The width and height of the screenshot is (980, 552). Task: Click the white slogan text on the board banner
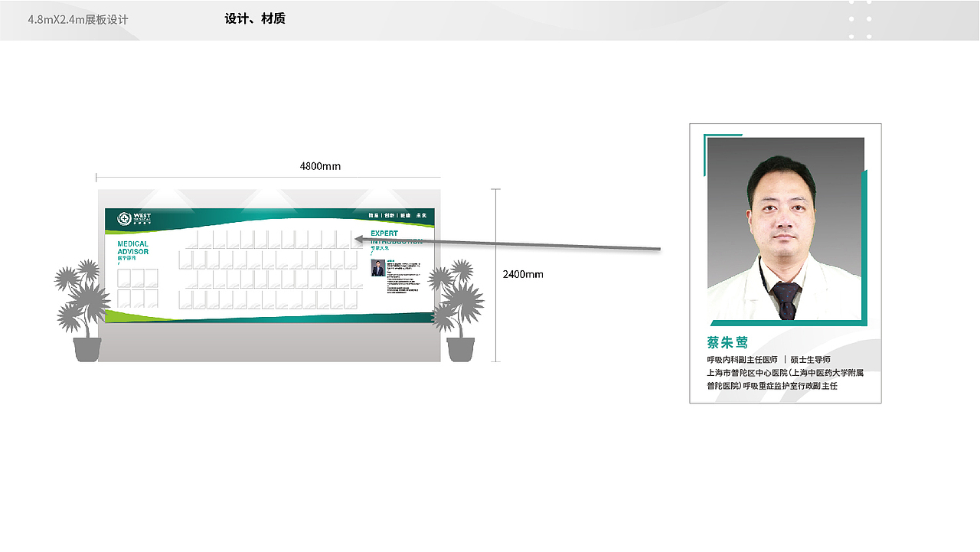397,216
